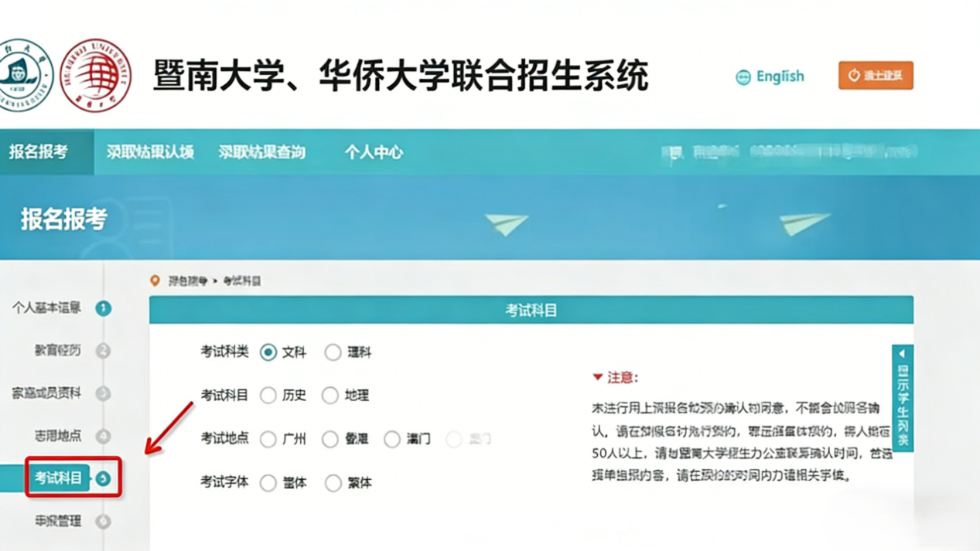980x551 pixels.
Task: Click the orange 退出登录 button
Action: pyautogui.click(x=876, y=76)
